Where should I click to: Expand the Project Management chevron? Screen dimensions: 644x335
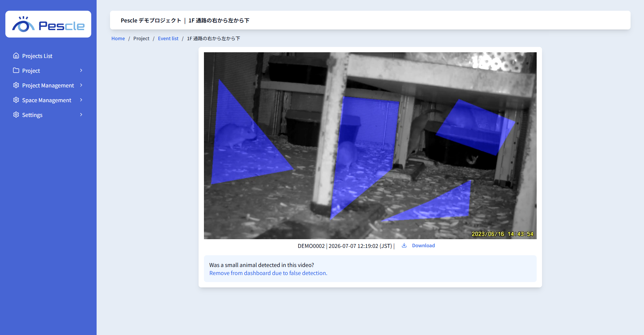(x=81, y=85)
